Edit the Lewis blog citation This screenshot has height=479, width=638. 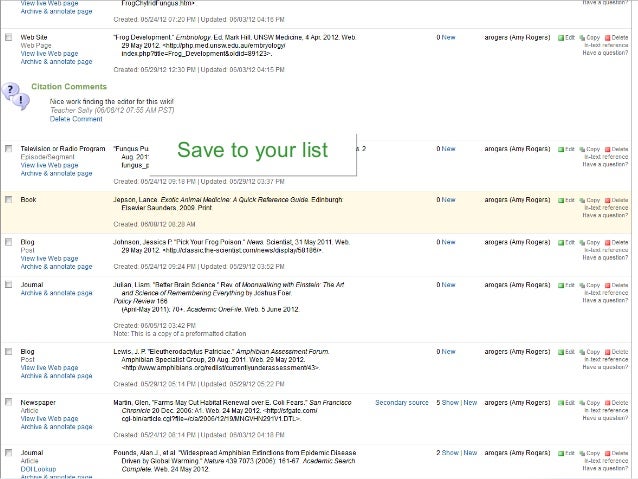click(566, 352)
